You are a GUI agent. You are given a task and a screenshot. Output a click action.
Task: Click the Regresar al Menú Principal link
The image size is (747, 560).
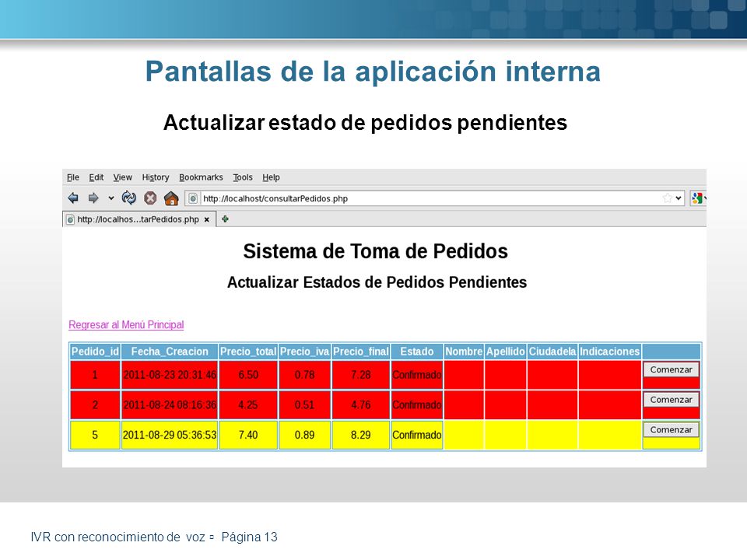(x=126, y=325)
